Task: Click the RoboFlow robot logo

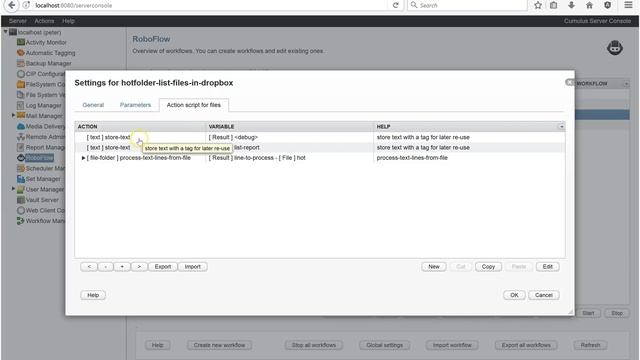Action: pos(615,48)
